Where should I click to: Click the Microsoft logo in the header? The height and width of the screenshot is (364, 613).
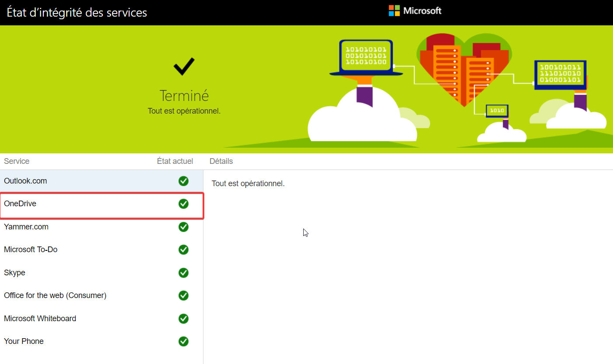point(415,10)
